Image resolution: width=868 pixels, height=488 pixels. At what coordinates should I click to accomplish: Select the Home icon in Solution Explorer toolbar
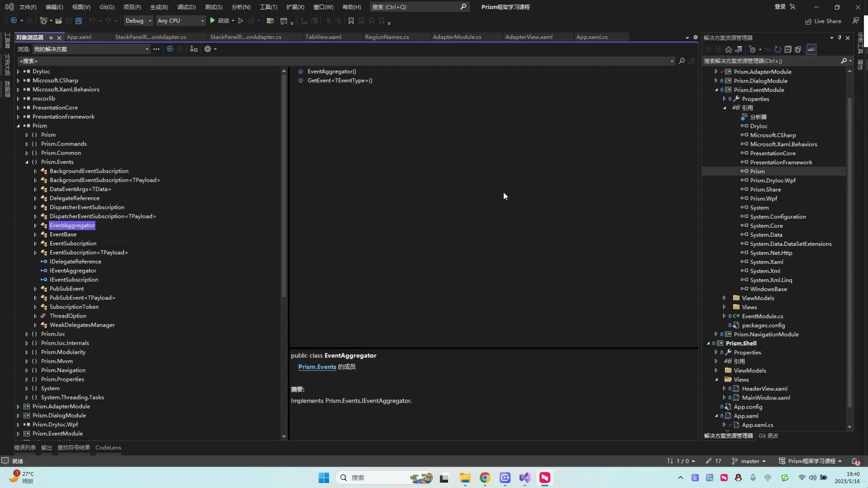729,50
